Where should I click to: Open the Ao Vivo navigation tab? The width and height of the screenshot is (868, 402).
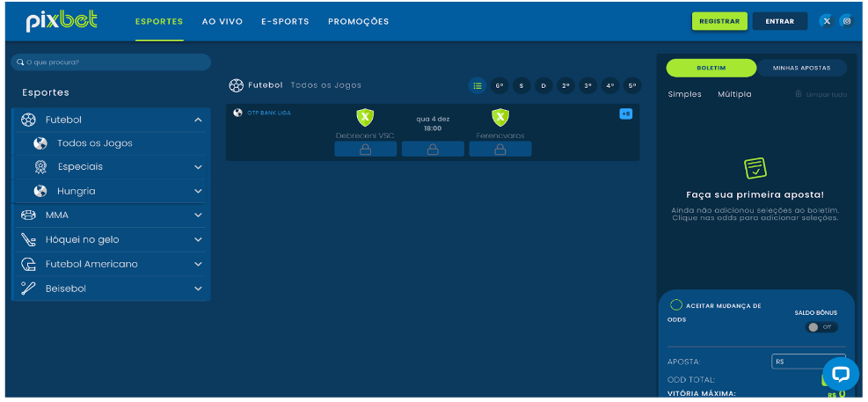click(222, 22)
